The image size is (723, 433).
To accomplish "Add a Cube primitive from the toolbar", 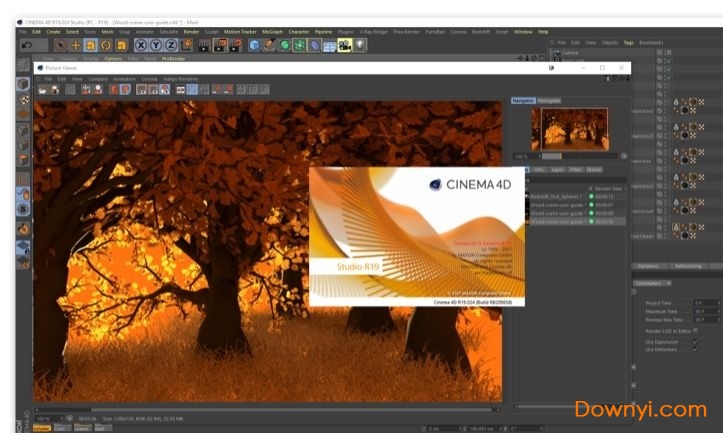I will coord(254,45).
